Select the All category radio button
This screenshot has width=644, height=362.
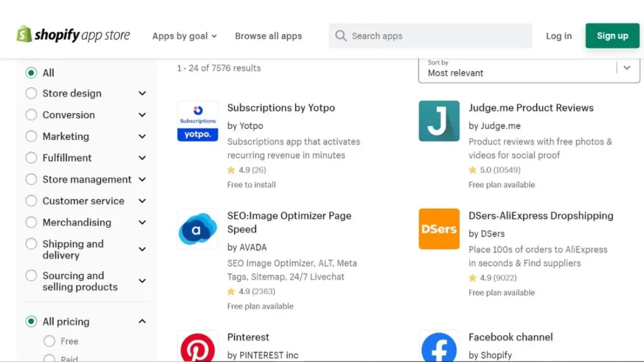tap(31, 73)
